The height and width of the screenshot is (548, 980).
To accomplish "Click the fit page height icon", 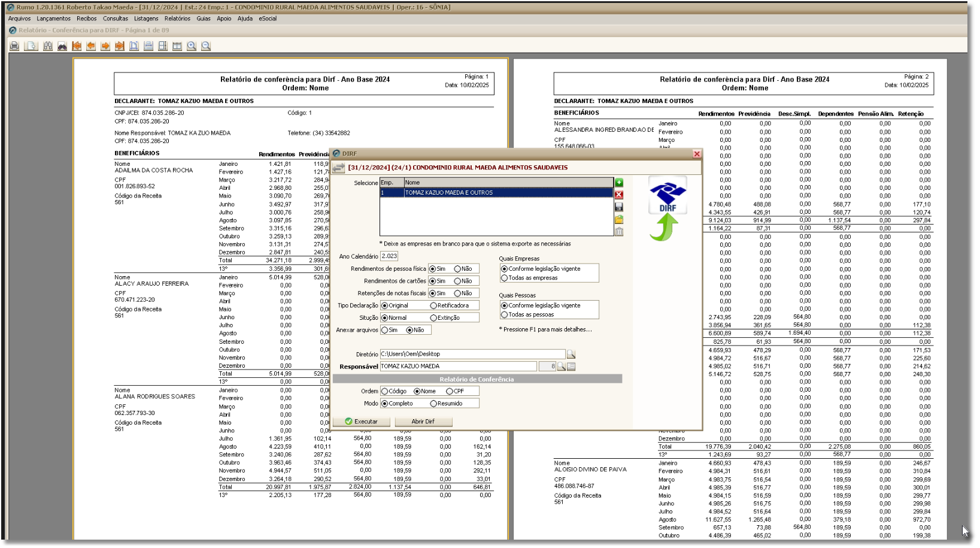I will pyautogui.click(x=163, y=46).
